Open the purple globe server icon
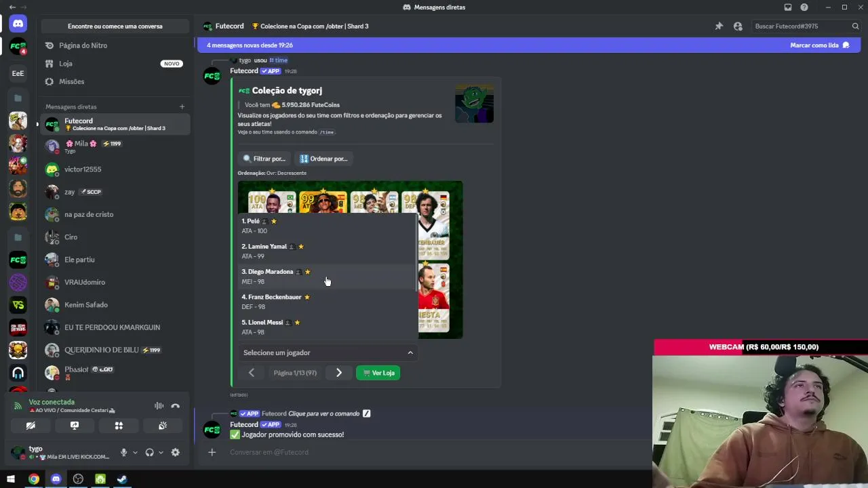868x488 pixels. [18, 283]
